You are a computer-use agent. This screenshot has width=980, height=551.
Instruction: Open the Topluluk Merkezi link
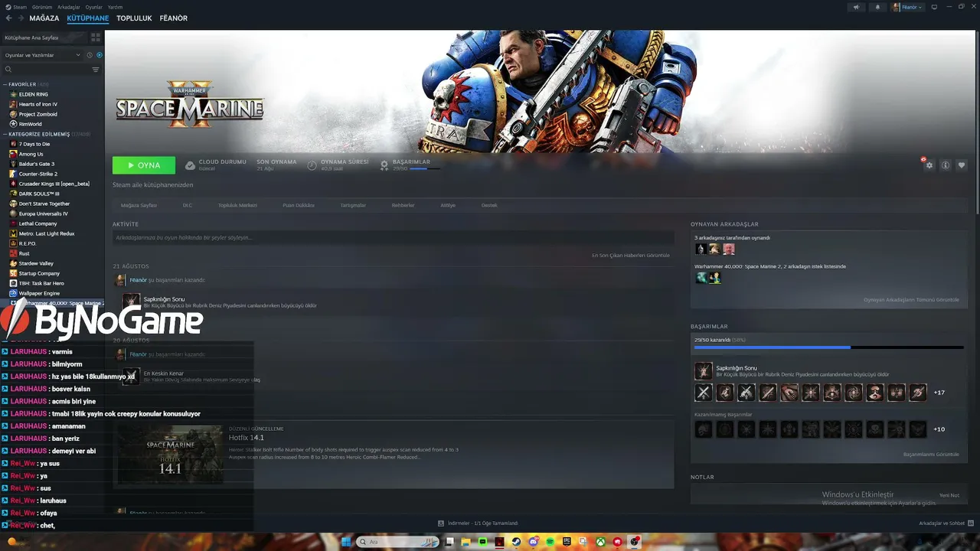[237, 205]
